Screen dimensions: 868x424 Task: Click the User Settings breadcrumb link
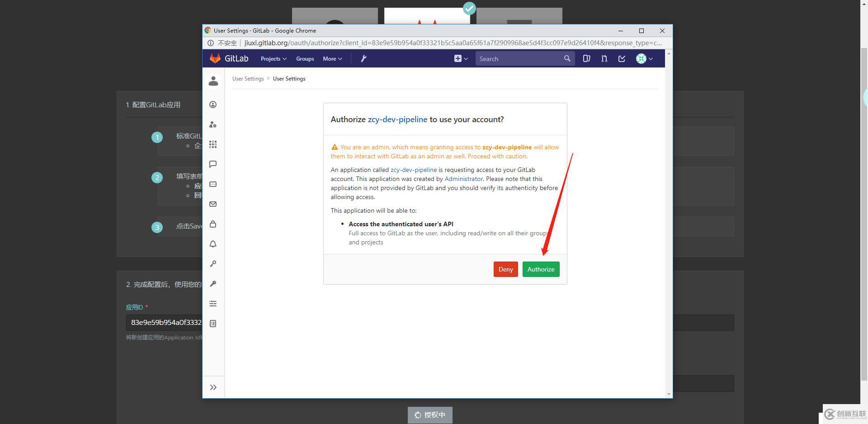(x=248, y=78)
